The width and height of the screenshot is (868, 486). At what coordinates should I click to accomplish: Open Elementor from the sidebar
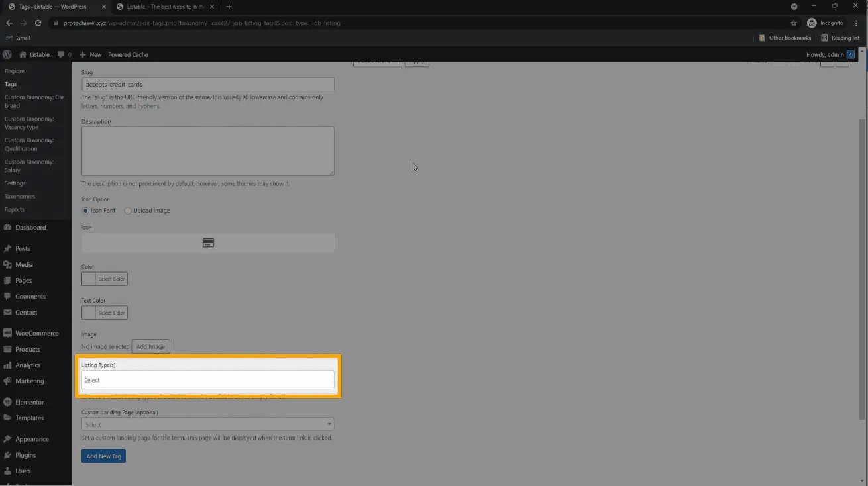[x=29, y=403]
